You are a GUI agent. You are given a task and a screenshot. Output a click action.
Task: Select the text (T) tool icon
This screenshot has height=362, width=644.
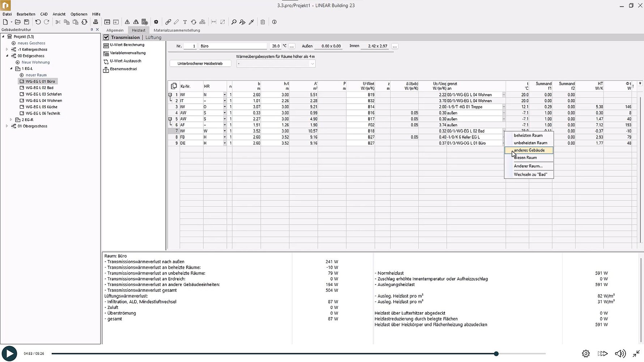[185, 22]
